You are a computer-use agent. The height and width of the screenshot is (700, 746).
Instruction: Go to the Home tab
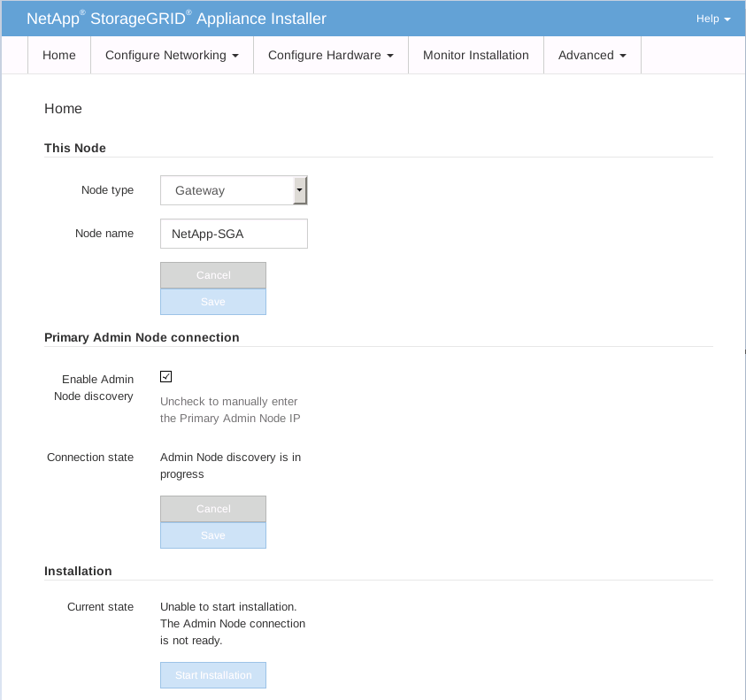tap(59, 55)
